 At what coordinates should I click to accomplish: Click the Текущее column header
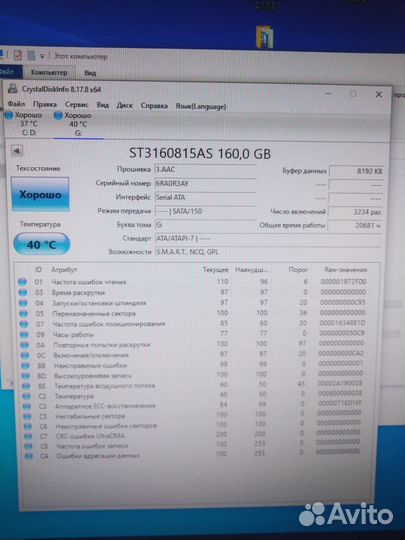(x=216, y=269)
